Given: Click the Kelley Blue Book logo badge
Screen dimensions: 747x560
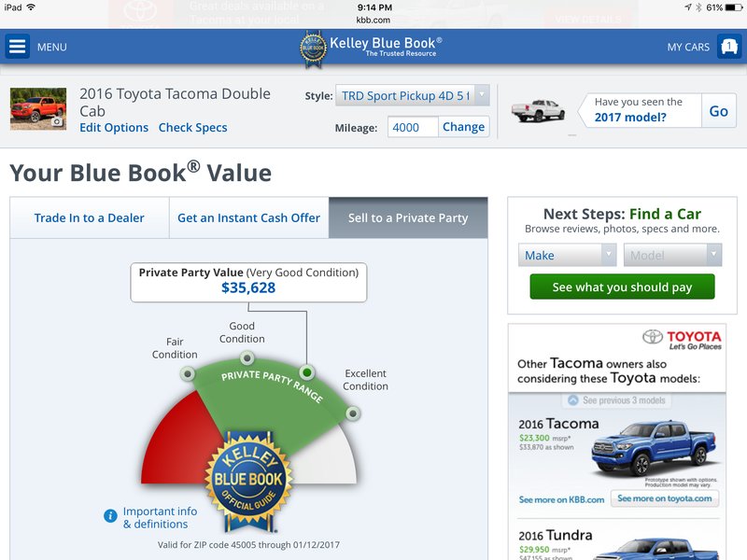Looking at the screenshot, I should point(313,49).
